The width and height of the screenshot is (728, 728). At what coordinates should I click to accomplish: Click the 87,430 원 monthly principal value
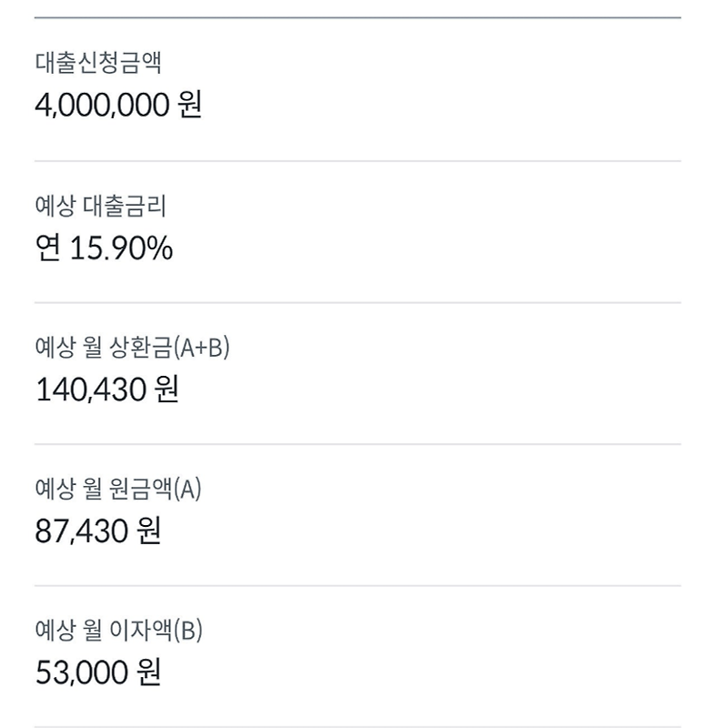tap(98, 531)
